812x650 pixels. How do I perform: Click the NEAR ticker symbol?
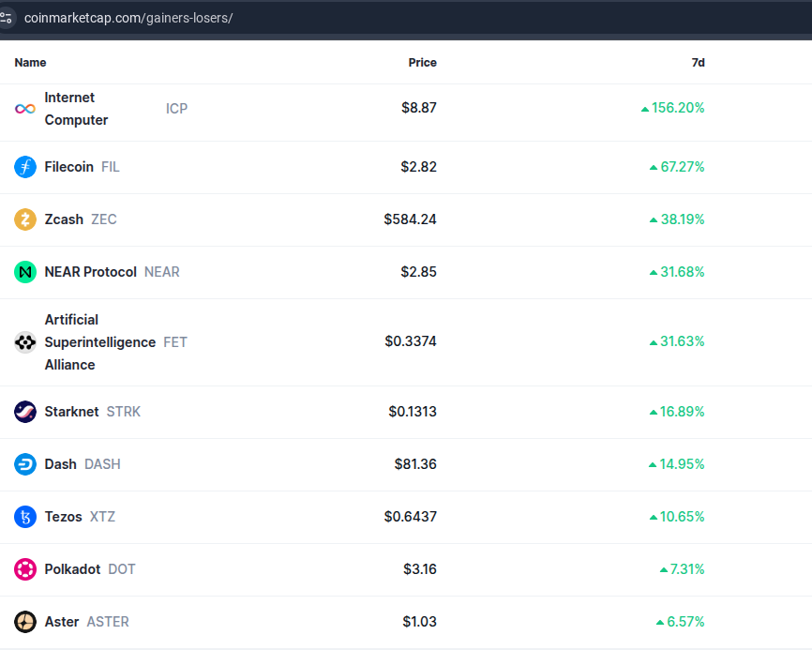click(x=162, y=272)
